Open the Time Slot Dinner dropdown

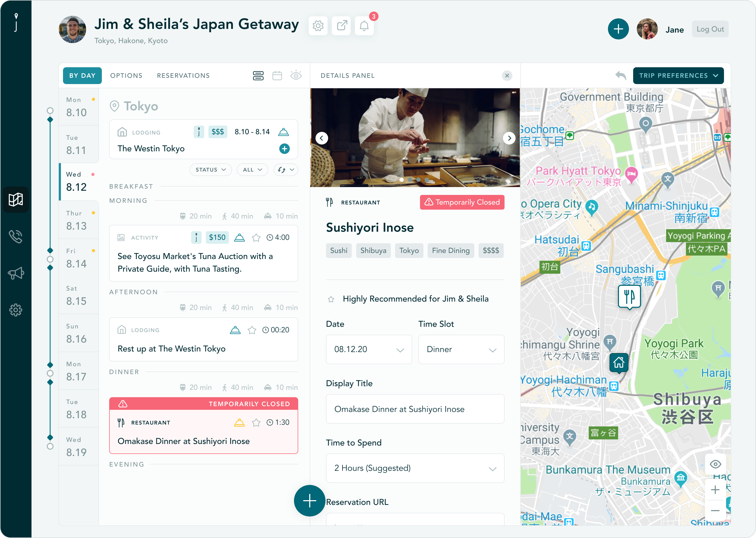click(x=461, y=349)
